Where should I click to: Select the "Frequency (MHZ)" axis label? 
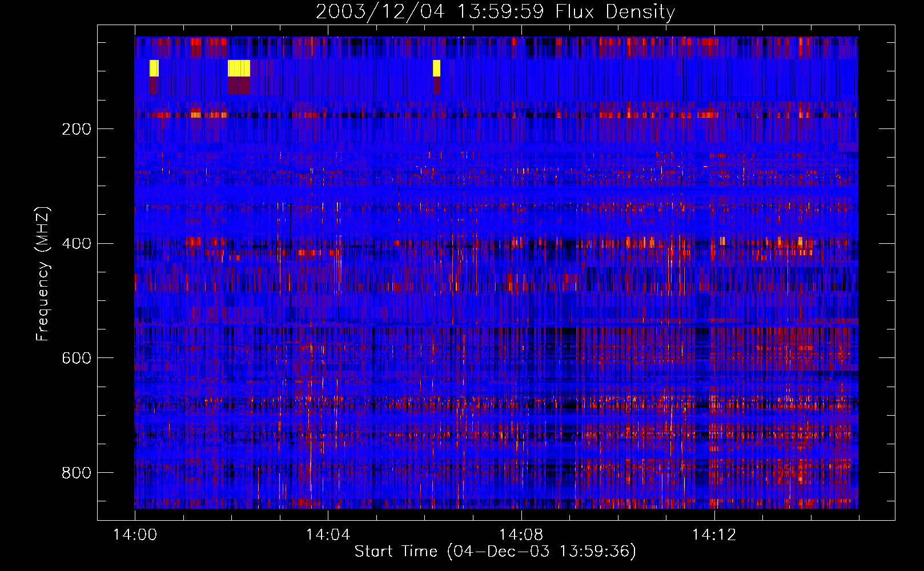pos(43,274)
